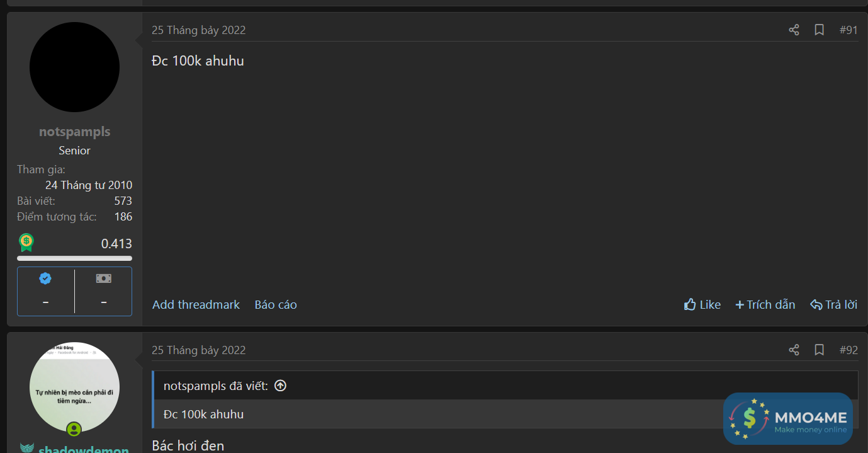
Task: Like the notspampls post
Action: pos(702,304)
